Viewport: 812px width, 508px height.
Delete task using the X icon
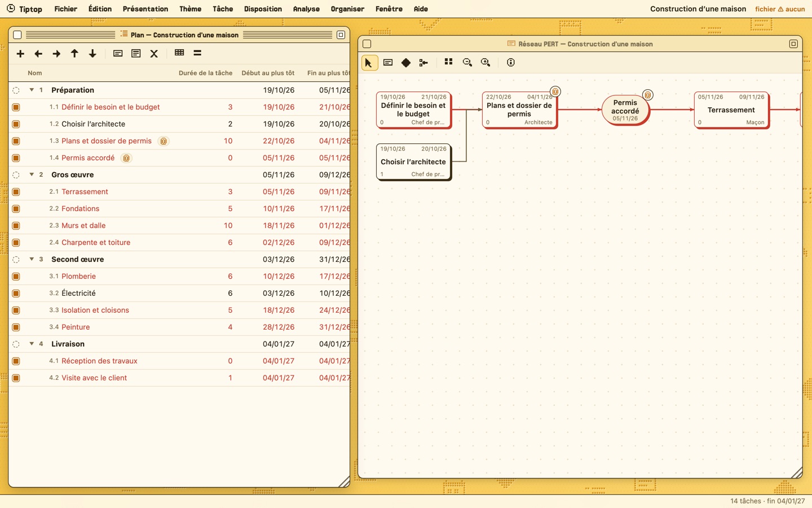click(154, 54)
